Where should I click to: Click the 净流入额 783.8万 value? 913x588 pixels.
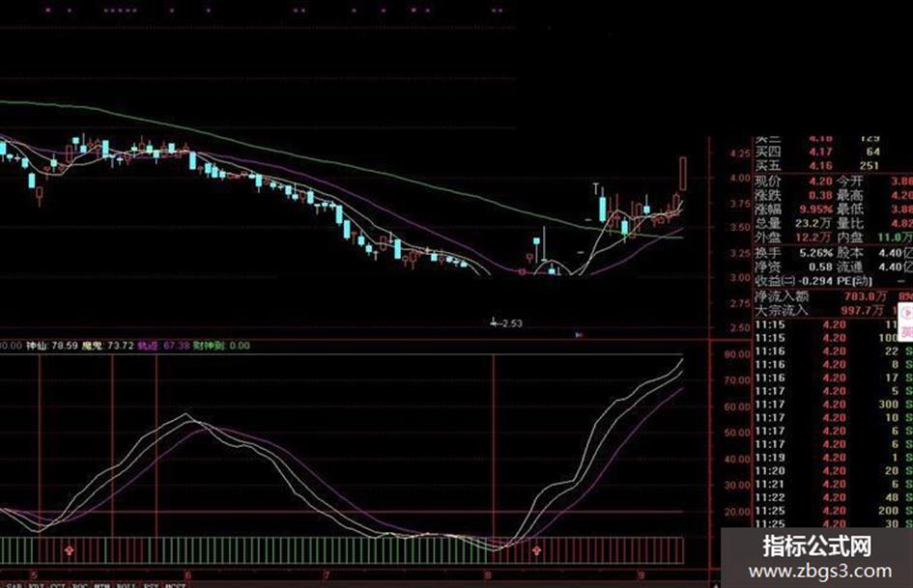tap(866, 297)
